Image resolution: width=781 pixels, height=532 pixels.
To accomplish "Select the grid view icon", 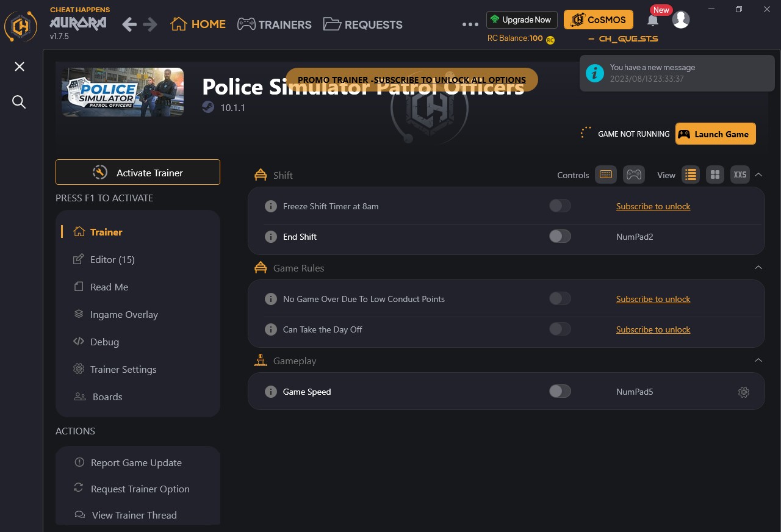I will [715, 174].
